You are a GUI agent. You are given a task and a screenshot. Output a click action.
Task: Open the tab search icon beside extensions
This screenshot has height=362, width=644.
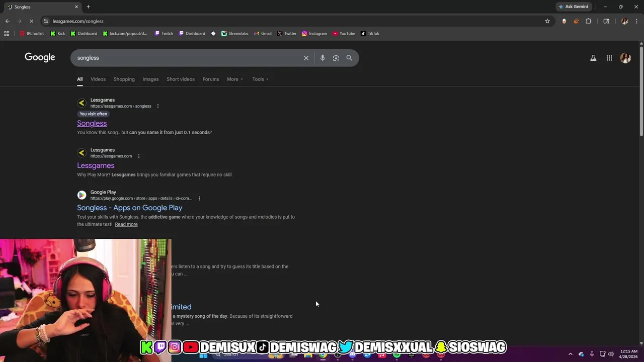pos(606,21)
